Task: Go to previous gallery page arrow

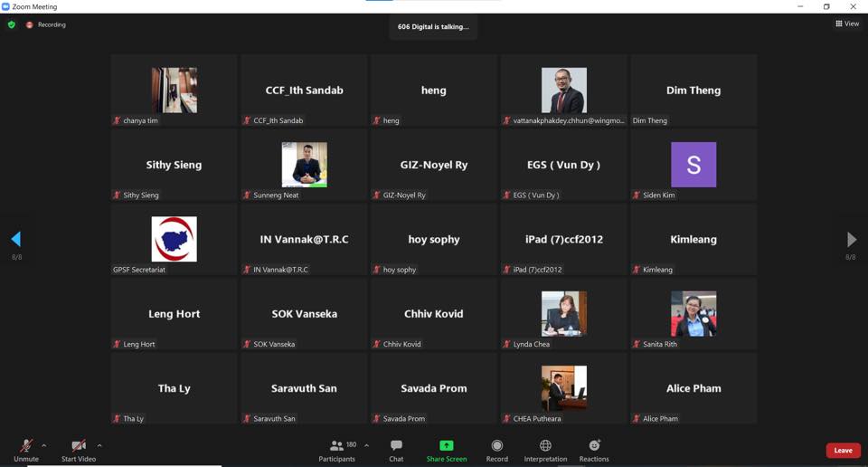Action: click(15, 239)
